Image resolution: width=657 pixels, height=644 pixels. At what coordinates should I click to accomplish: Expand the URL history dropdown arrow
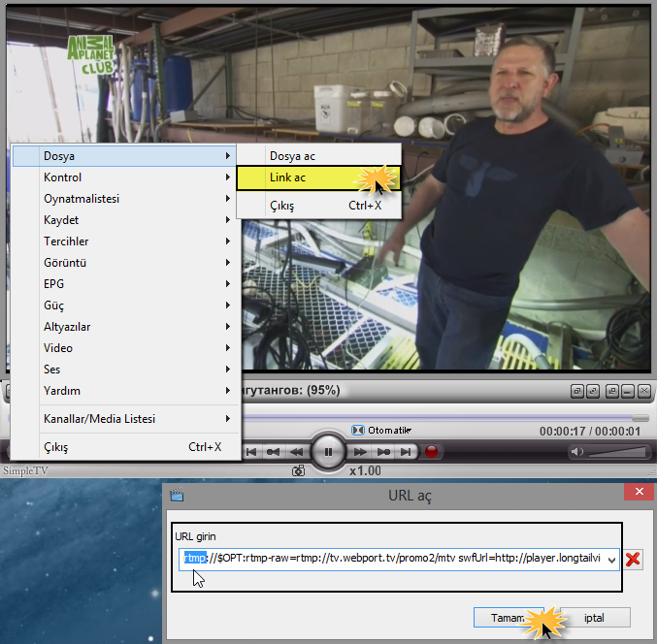click(612, 561)
